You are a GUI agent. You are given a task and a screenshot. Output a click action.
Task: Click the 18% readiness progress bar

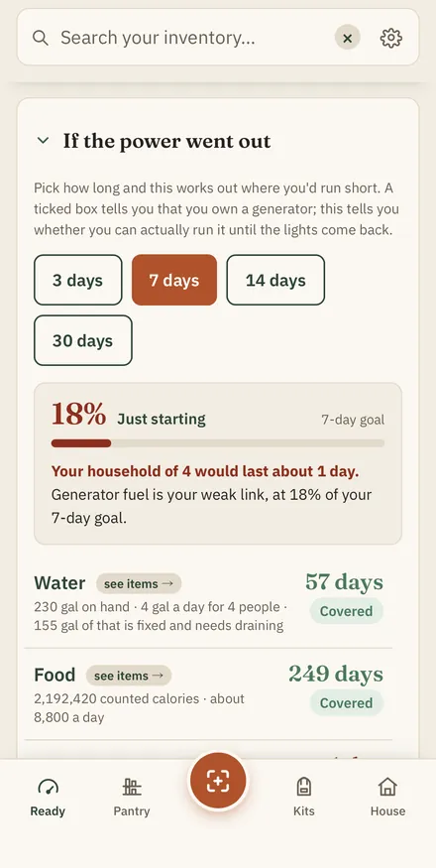click(218, 442)
